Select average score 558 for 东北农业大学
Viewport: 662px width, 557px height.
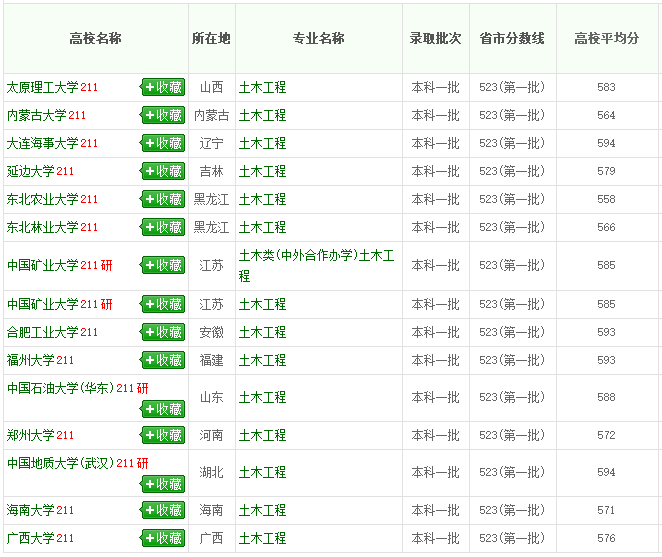pyautogui.click(x=606, y=199)
